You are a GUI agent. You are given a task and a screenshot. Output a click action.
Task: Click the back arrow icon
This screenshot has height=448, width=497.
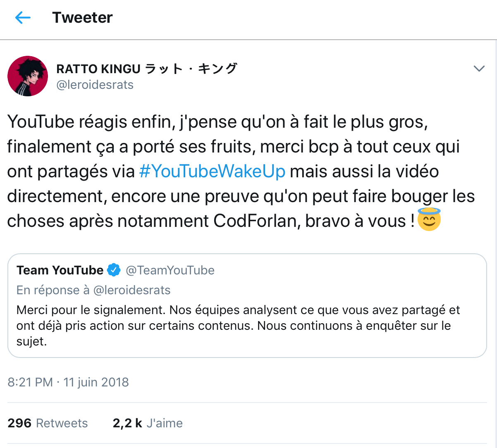(x=23, y=17)
